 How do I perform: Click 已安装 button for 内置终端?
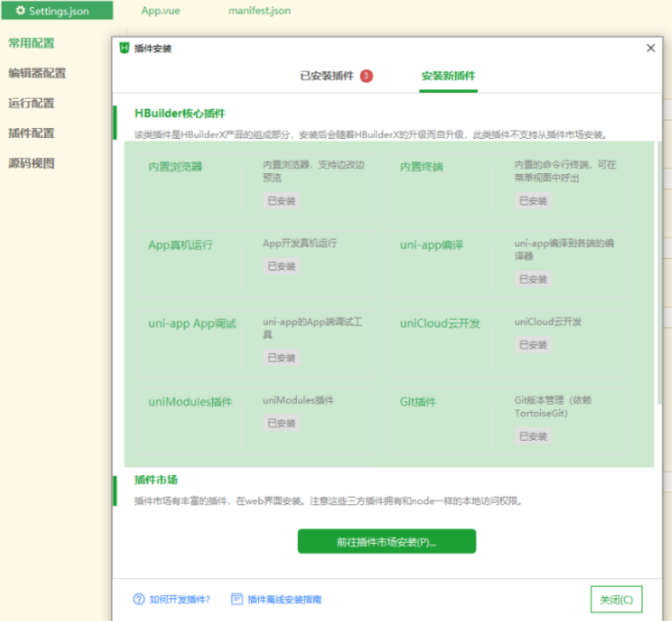coord(533,201)
